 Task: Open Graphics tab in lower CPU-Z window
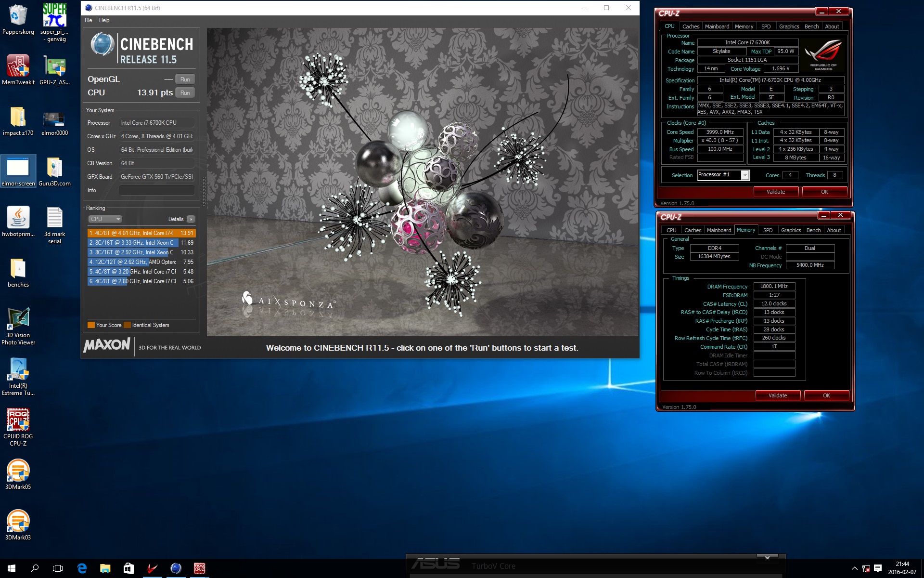click(x=791, y=230)
